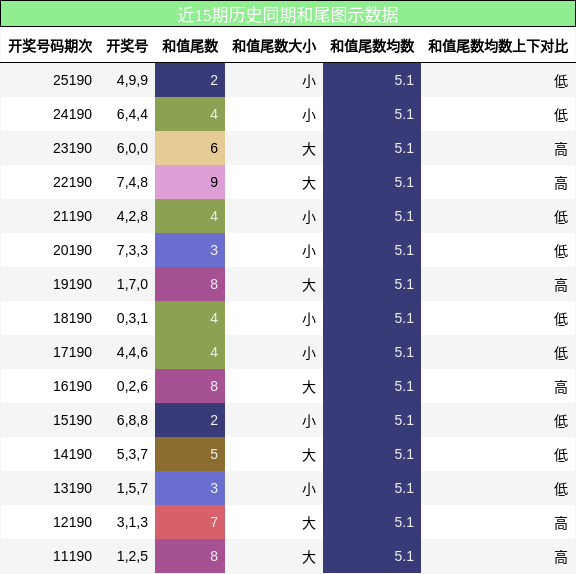The height and width of the screenshot is (574, 576).
Task: Select period number 21190
Action: click(72, 216)
